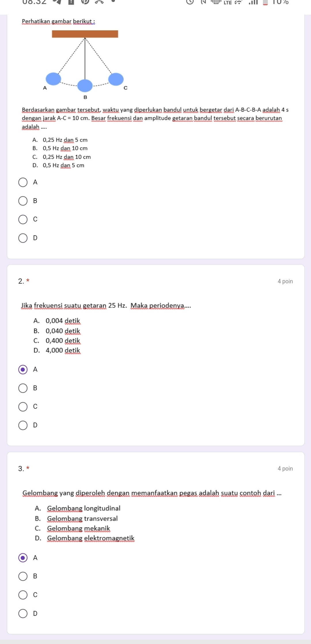Choose radio C in question 3
Image resolution: width=311 pixels, height=644 pixels.
pos(23,595)
